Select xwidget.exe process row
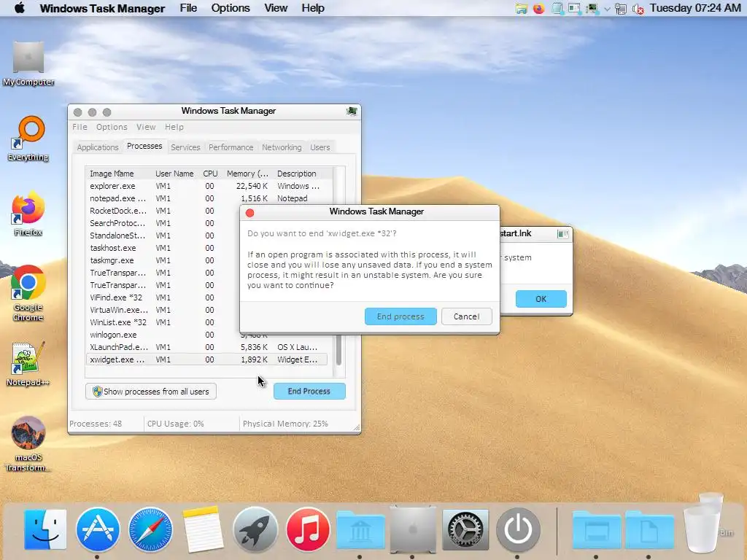Screen dimensions: 747x560 pyautogui.click(x=206, y=359)
